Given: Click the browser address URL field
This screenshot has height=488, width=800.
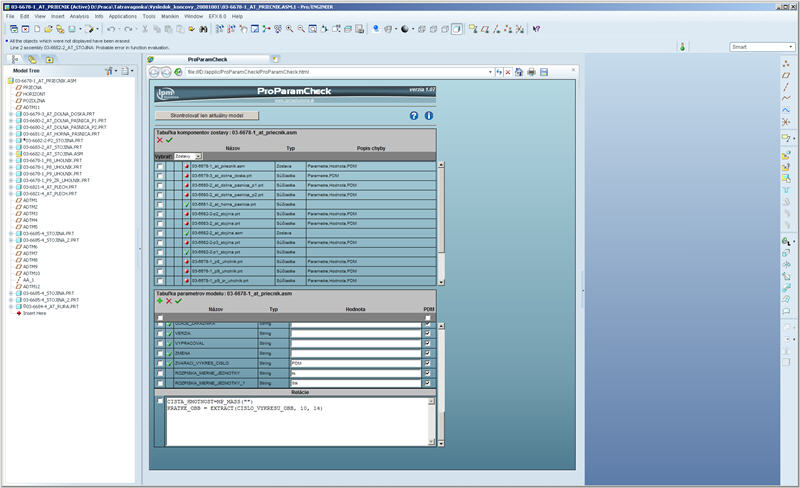Looking at the screenshot, I should tap(336, 72).
